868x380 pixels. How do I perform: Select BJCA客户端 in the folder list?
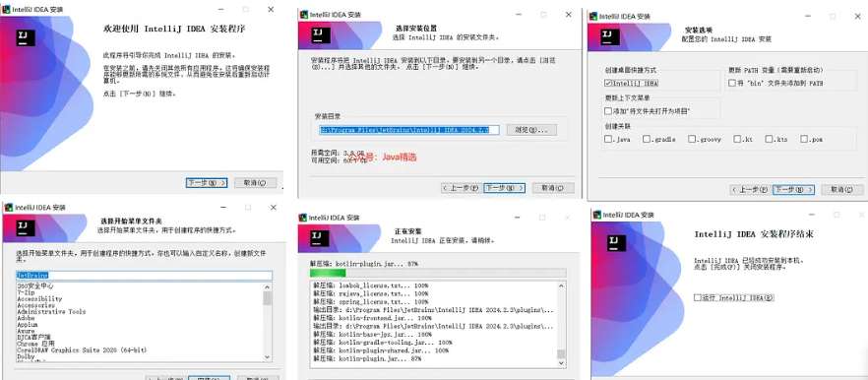tap(33, 338)
